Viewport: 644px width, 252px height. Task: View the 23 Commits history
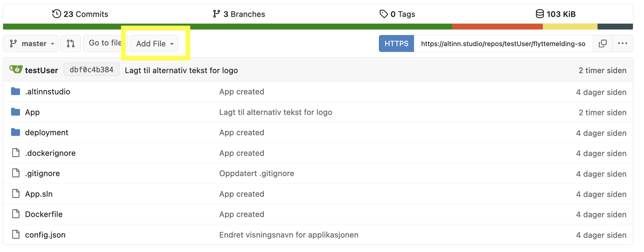tap(80, 14)
